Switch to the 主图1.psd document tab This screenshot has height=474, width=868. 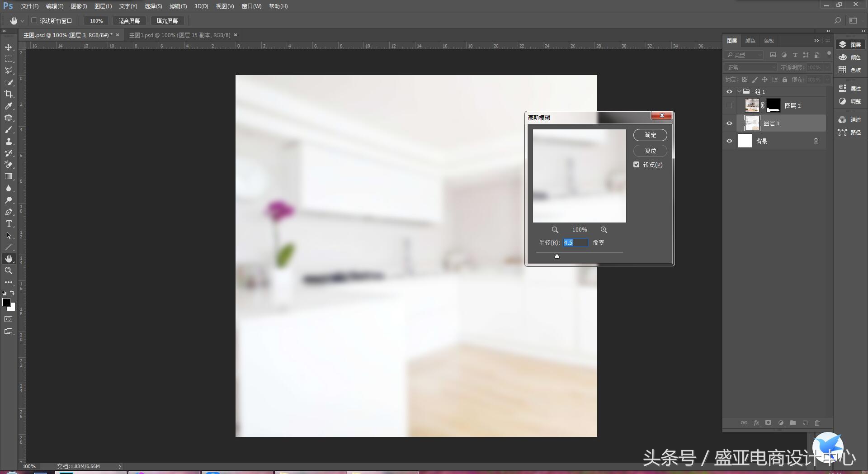pyautogui.click(x=179, y=35)
